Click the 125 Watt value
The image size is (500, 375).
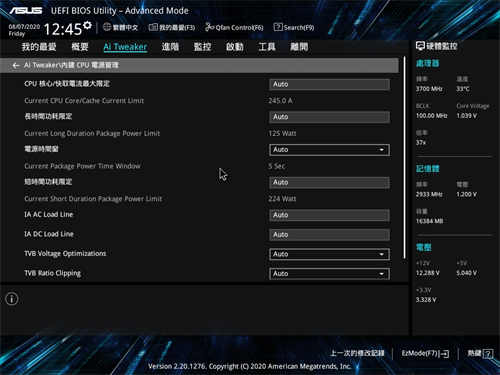tap(282, 133)
